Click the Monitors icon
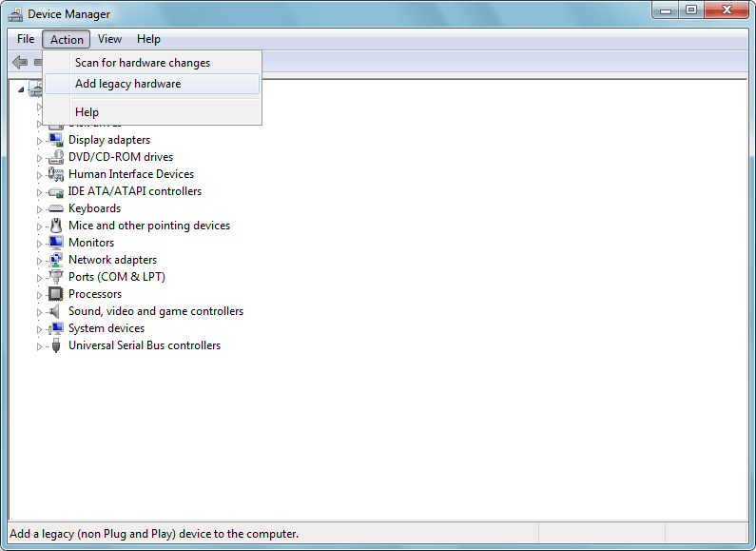This screenshot has width=756, height=551. pos(56,243)
